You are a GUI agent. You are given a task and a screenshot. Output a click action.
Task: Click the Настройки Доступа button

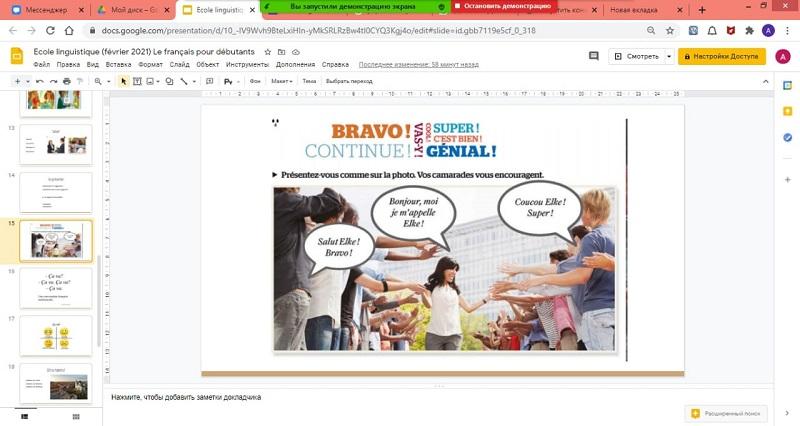coord(721,57)
